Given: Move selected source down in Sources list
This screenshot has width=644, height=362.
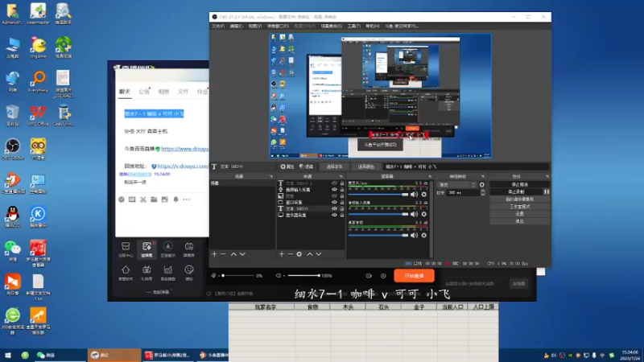Looking at the screenshot, I should click(x=318, y=254).
